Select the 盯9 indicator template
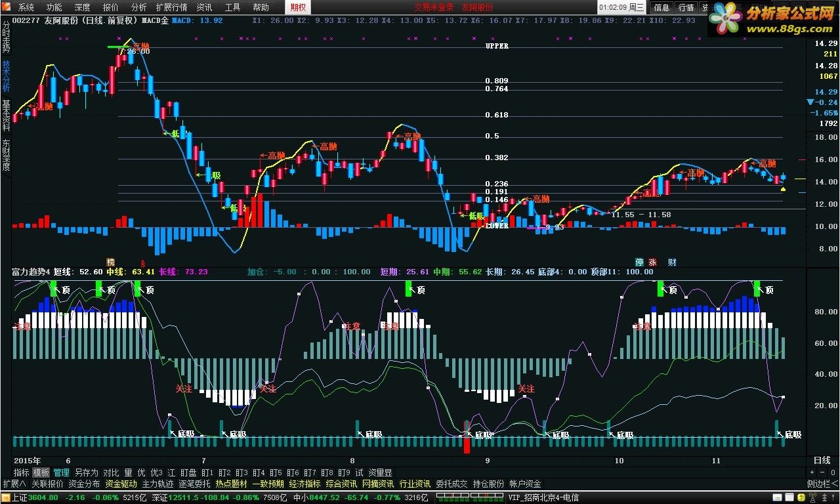 click(344, 472)
